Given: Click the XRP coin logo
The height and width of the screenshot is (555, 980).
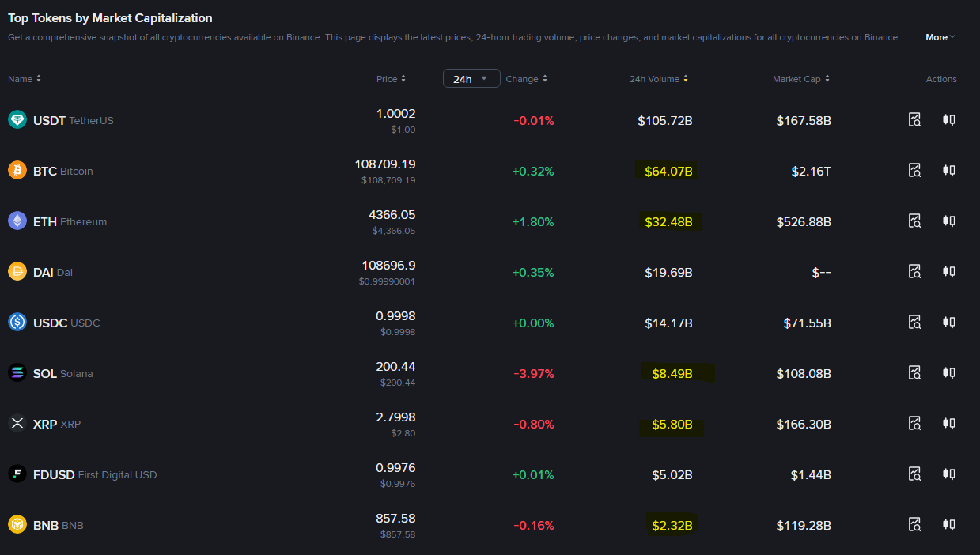Looking at the screenshot, I should [x=17, y=424].
